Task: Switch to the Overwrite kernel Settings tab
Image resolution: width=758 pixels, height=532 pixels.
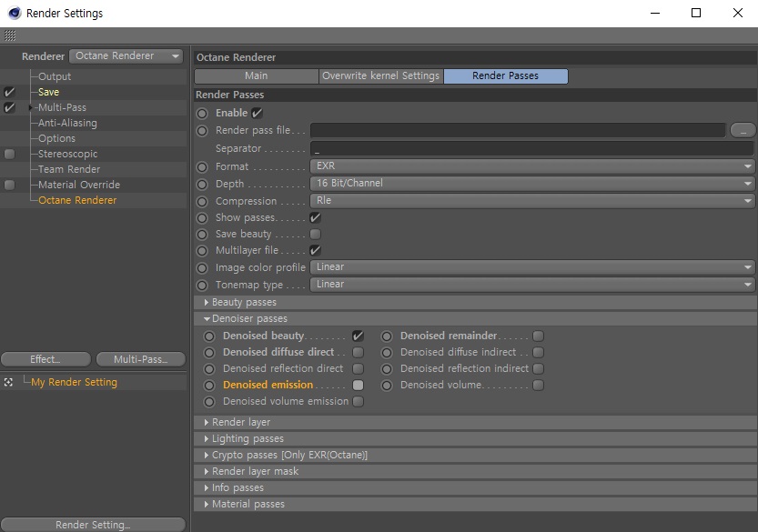Action: [381, 75]
